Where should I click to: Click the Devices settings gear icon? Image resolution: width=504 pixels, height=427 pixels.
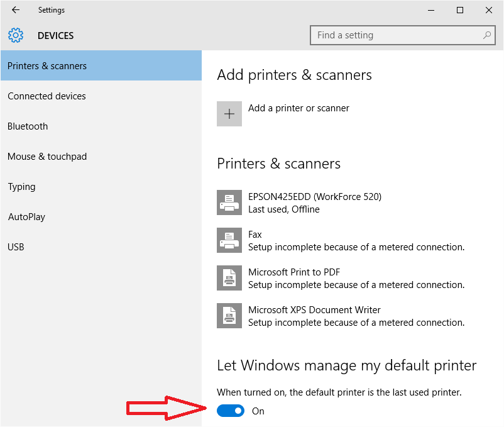[16, 35]
